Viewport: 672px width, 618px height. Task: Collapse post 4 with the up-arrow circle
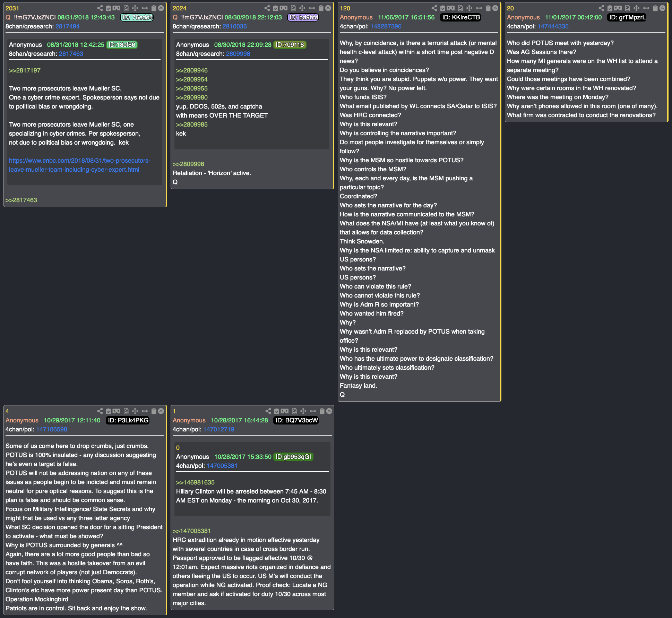click(x=161, y=411)
